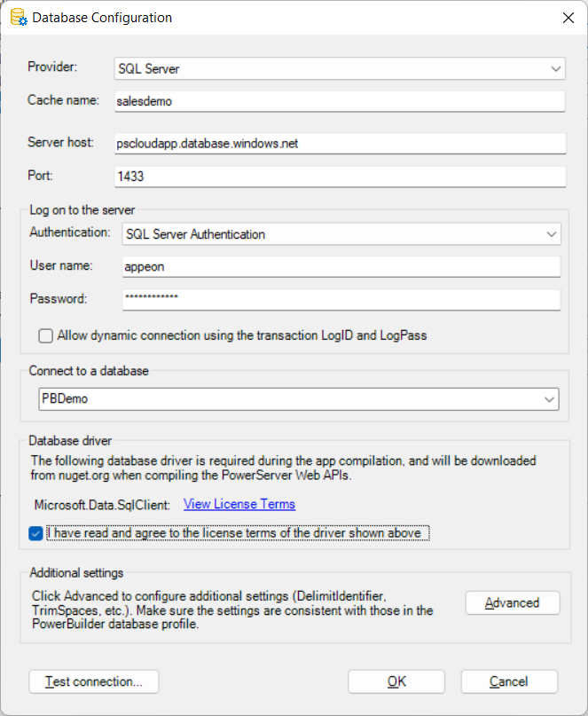
Task: Expand the Authentication dropdown
Action: pos(340,234)
